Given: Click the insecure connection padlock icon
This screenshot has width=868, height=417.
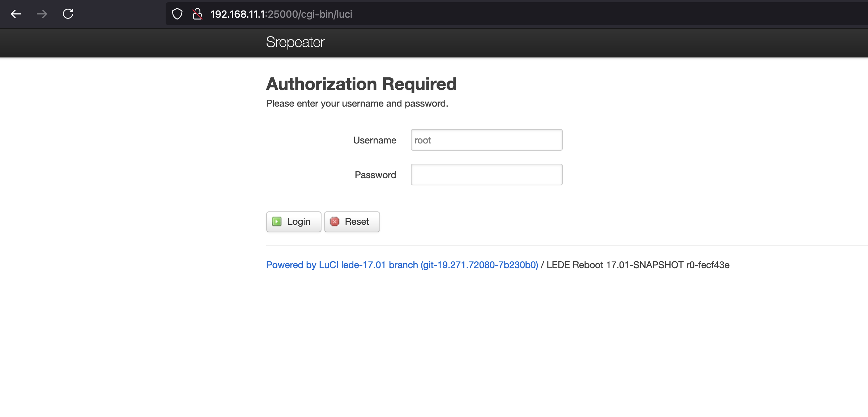Looking at the screenshot, I should click(197, 14).
